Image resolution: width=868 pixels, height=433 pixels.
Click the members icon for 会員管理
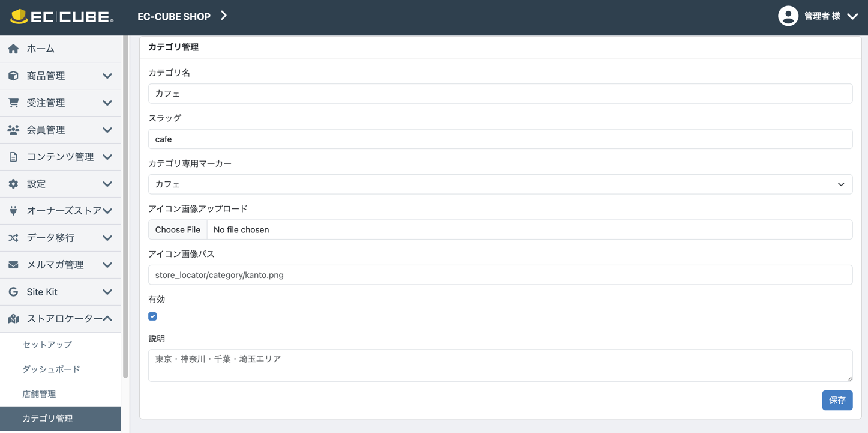click(13, 130)
